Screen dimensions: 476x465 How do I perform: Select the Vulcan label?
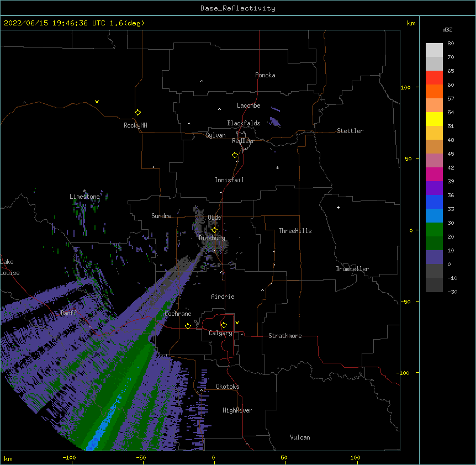(300, 437)
